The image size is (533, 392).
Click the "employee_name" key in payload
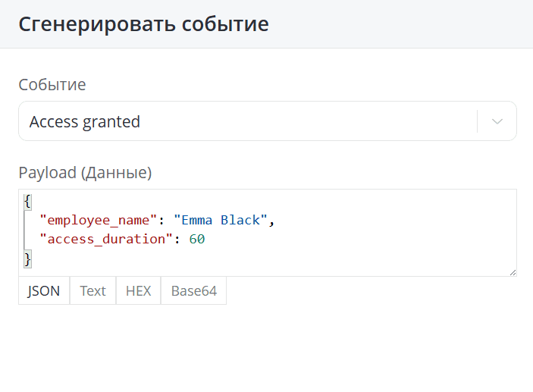point(99,221)
